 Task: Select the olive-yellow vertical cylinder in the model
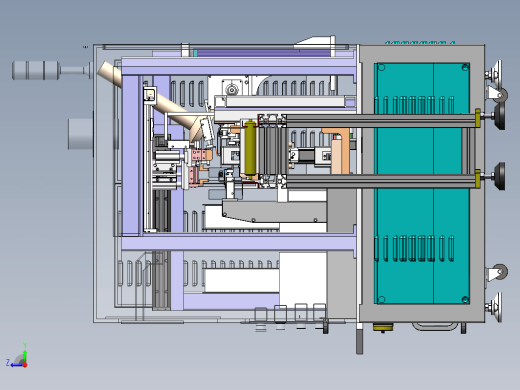click(x=250, y=148)
